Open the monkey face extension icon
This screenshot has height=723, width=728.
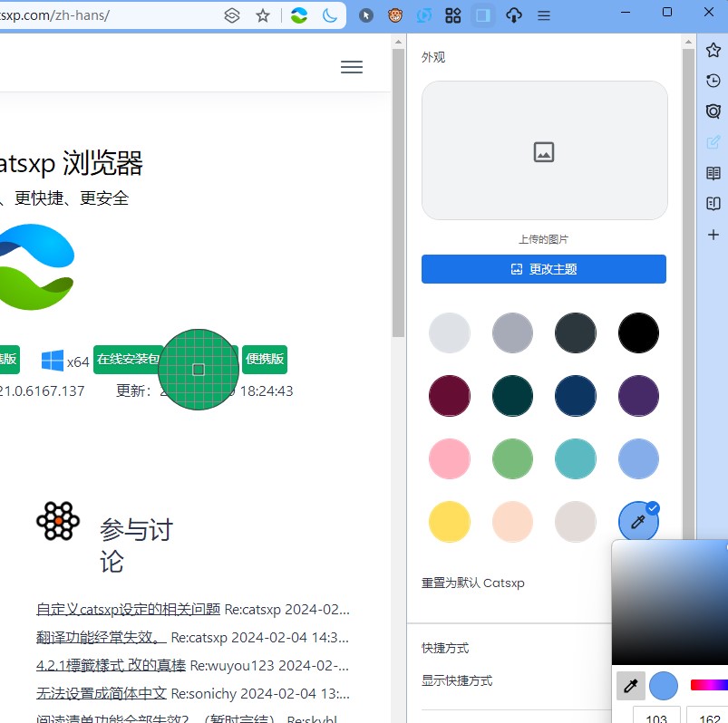395,15
